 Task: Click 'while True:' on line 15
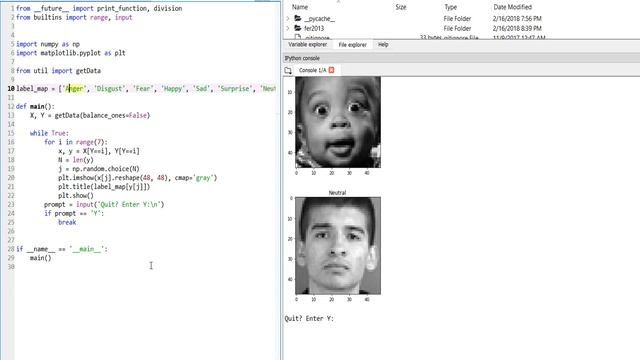point(49,133)
